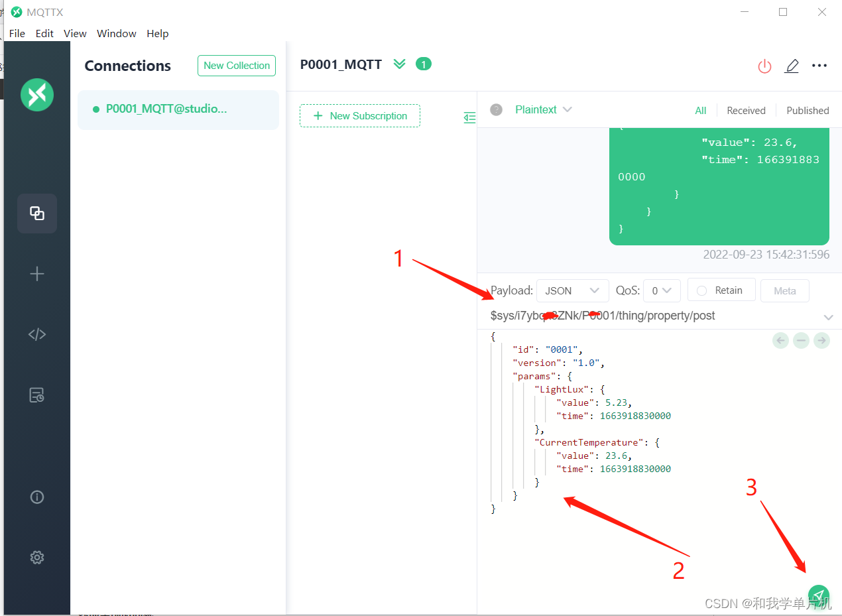The height and width of the screenshot is (616, 842).
Task: Open the edit connection pencil icon
Action: (792, 66)
